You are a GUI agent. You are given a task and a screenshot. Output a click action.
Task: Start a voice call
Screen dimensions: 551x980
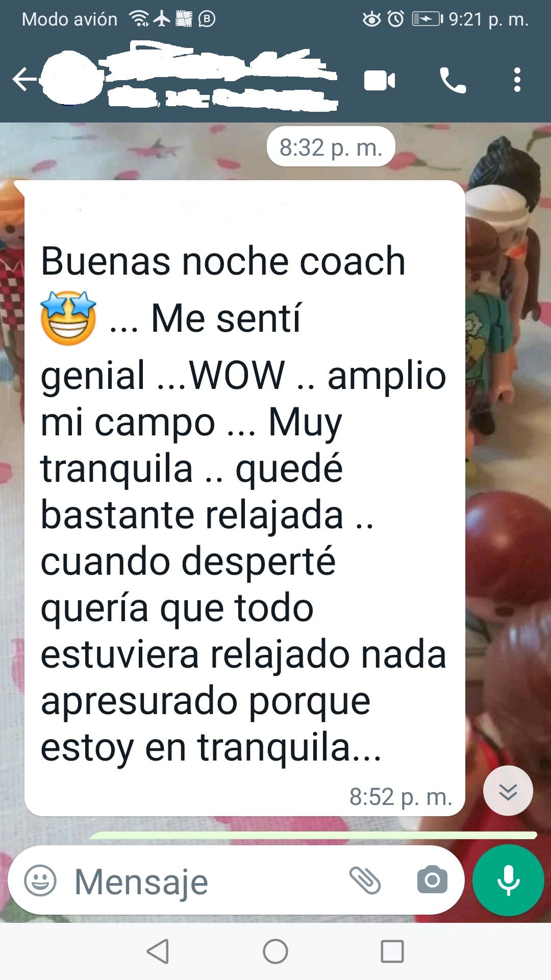click(453, 80)
